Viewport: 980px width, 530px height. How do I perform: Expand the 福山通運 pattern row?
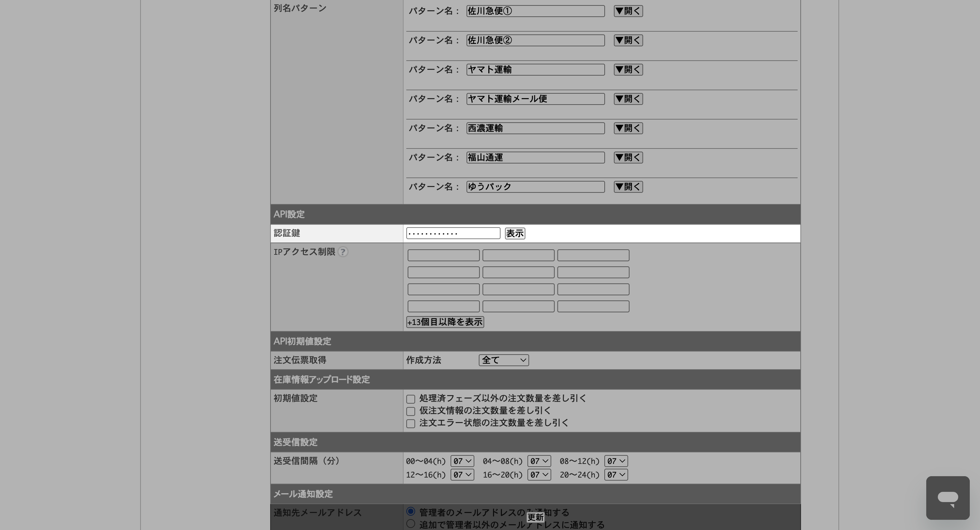tap(628, 158)
